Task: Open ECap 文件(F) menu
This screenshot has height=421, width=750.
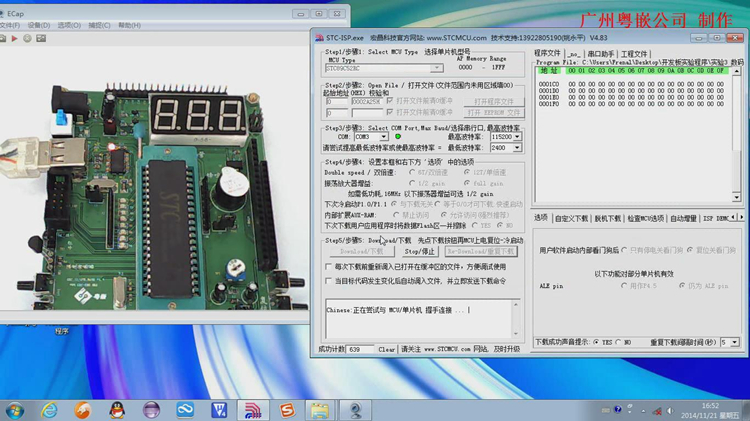Action: pyautogui.click(x=10, y=25)
